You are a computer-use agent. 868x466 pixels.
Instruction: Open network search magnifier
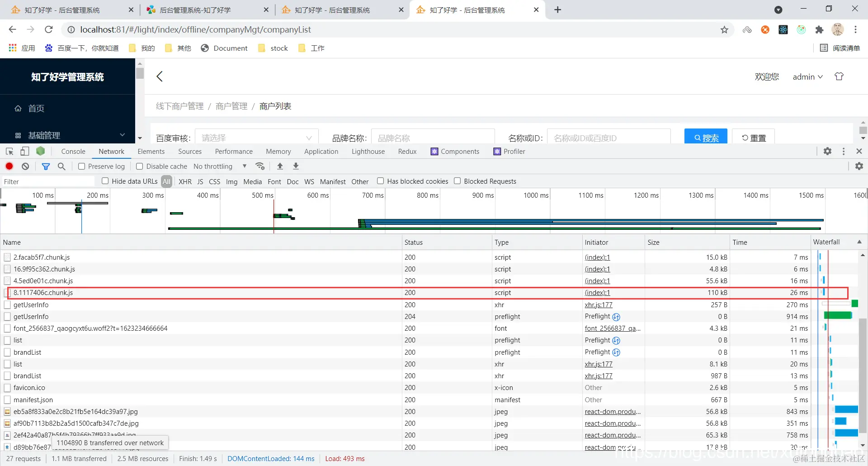[x=61, y=166]
